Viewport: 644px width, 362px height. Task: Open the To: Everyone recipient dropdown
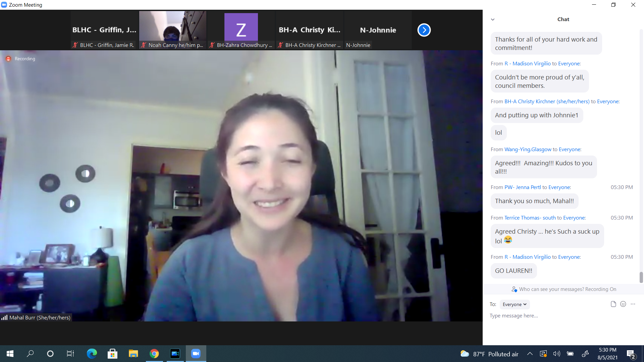tap(515, 304)
